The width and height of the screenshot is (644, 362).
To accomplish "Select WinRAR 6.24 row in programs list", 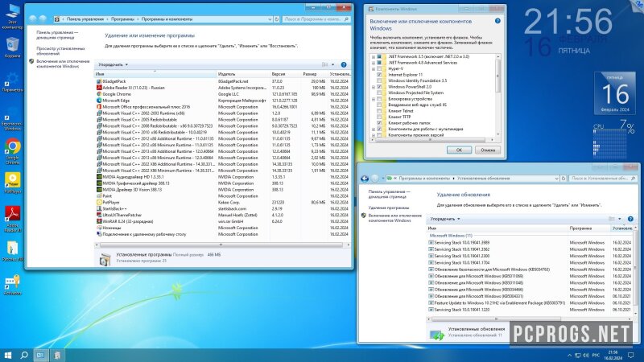I will point(222,221).
